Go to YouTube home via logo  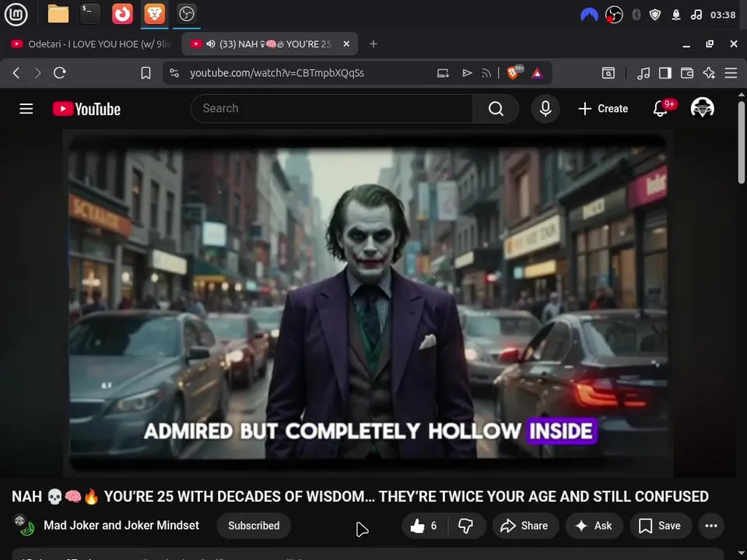tap(86, 109)
